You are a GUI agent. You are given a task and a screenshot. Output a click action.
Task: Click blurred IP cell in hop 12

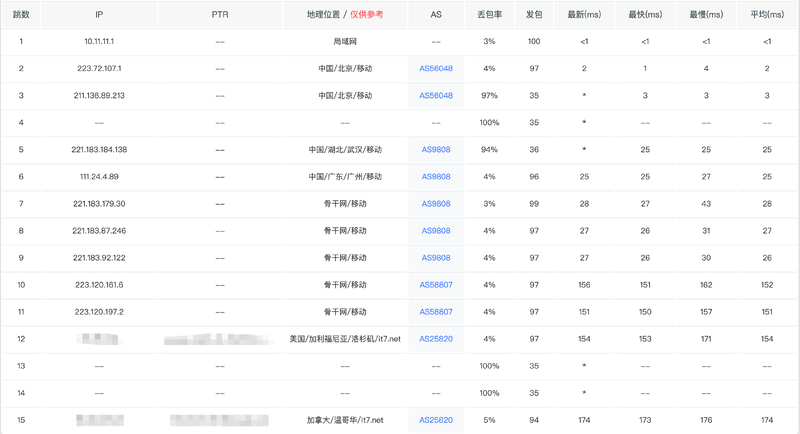99,339
